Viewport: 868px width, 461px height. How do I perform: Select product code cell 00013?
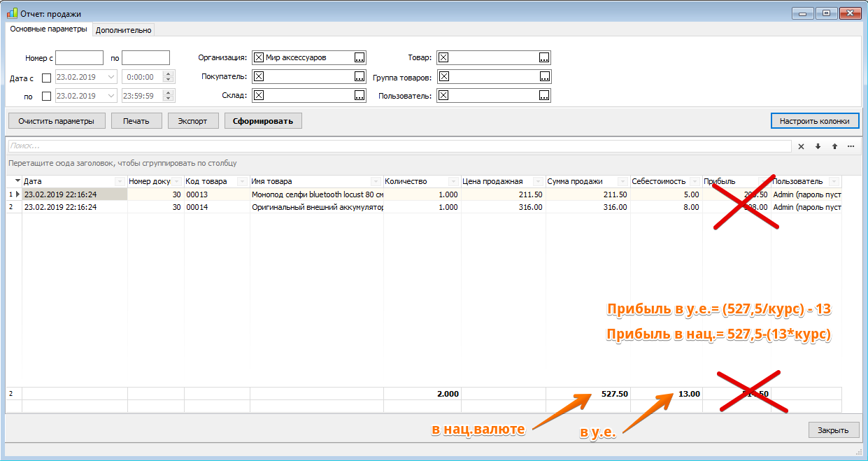(217, 194)
